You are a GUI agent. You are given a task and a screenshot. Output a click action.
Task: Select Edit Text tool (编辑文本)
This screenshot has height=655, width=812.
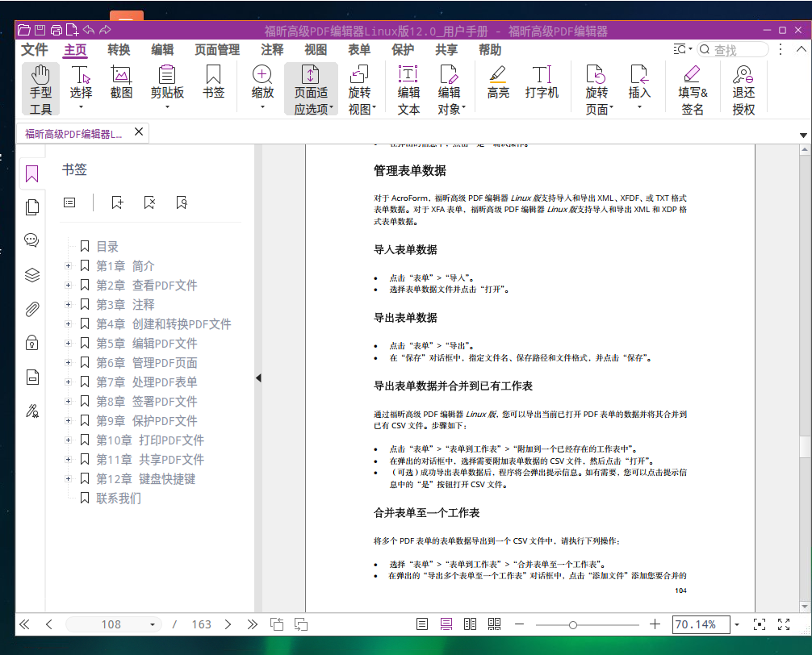click(408, 89)
